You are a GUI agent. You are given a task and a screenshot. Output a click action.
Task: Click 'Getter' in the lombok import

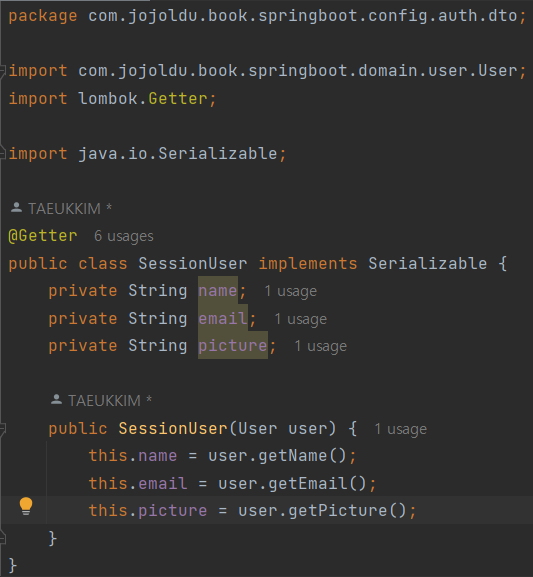[178, 99]
